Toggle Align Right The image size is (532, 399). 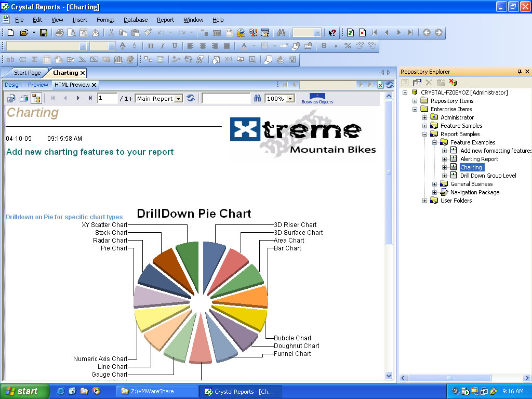click(x=215, y=46)
